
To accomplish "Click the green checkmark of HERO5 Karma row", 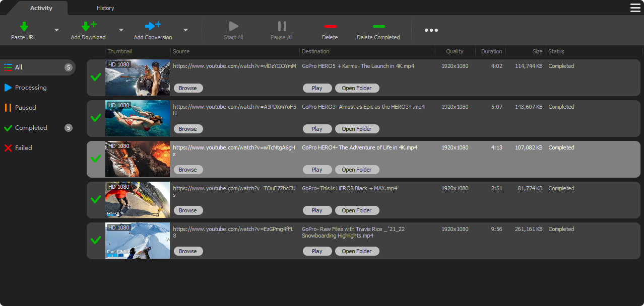I will point(96,77).
